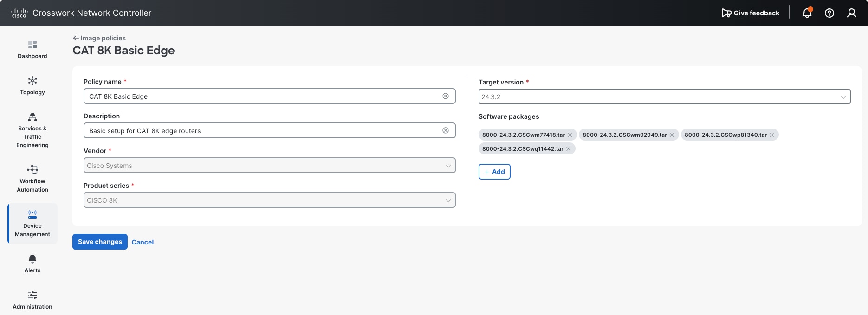Click the Topology label in sidebar
Screen dimensions: 868x315
point(32,92)
